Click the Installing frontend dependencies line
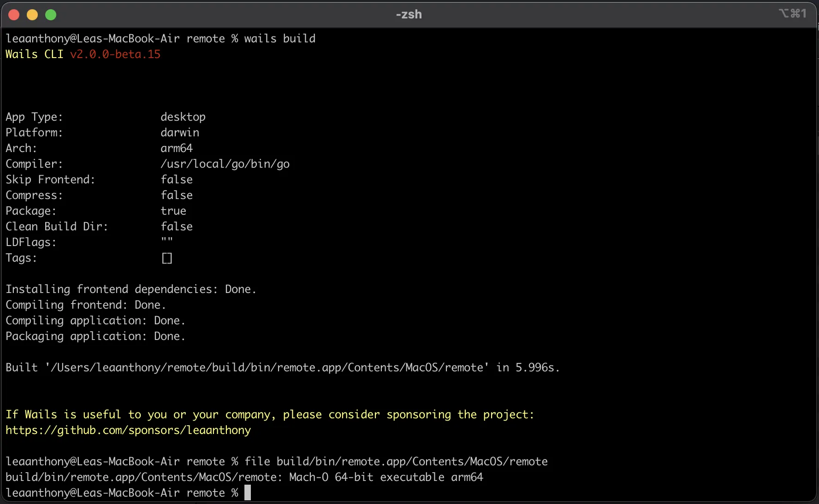This screenshot has height=504, width=819. pyautogui.click(x=131, y=289)
